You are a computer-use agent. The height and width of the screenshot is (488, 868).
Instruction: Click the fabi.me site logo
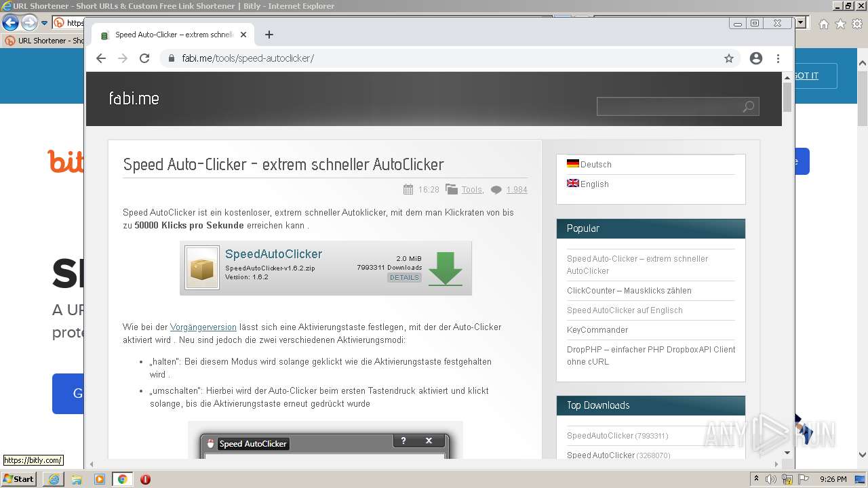click(134, 98)
